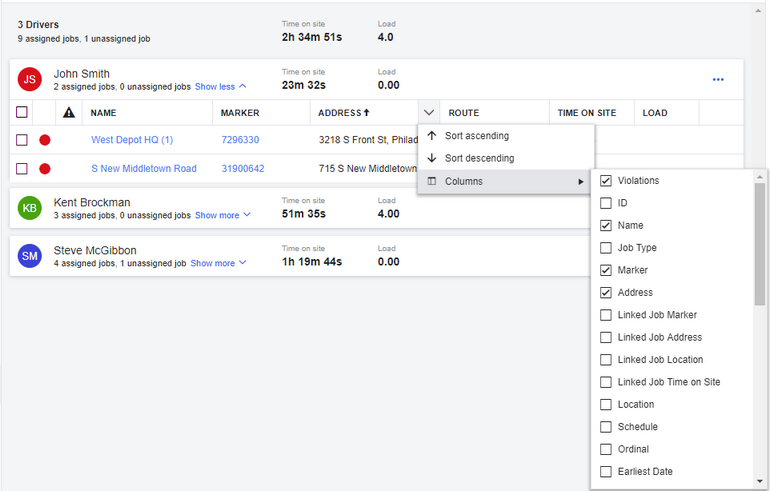Image resolution: width=770 pixels, height=491 pixels.
Task: Open John Smith's three-dot options menu
Action: [718, 80]
